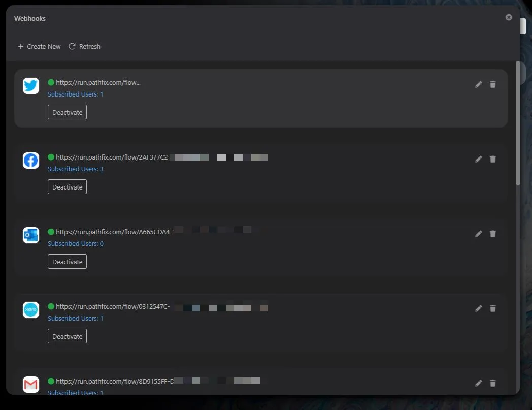Deactivate the Xero webhook
Screen dimensions: 532x410
tap(67, 336)
